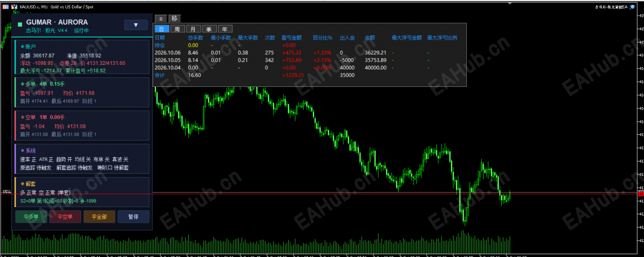Click the 百分比% column header

click(x=323, y=38)
